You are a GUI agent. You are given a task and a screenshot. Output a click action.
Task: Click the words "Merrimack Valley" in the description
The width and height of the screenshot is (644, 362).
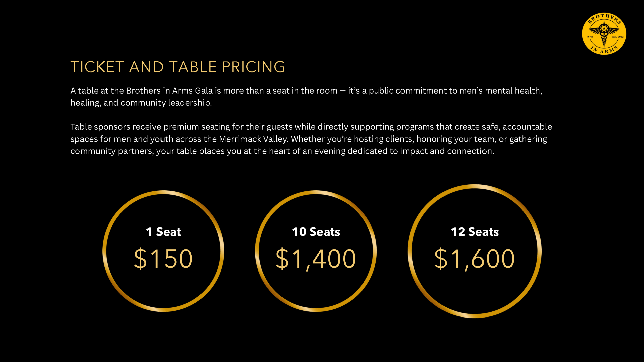(254, 139)
